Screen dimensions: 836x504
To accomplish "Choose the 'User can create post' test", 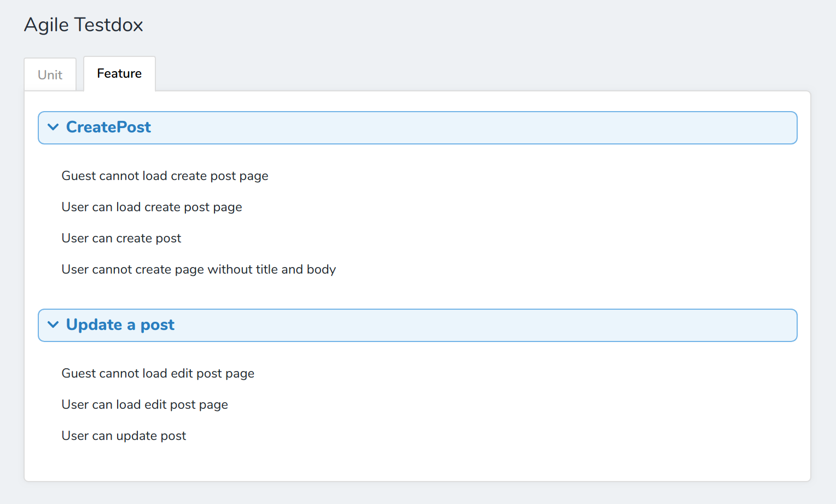I will [x=121, y=239].
